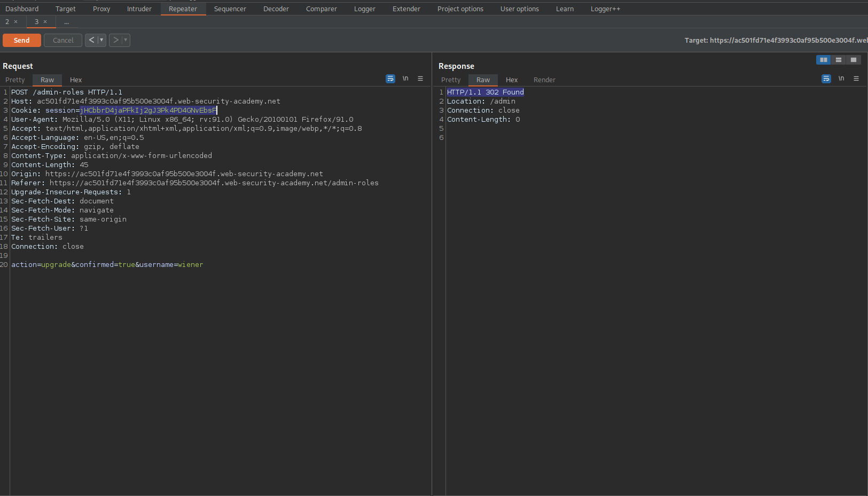Click the Response panel heading
The image size is (868, 496).
click(x=456, y=66)
